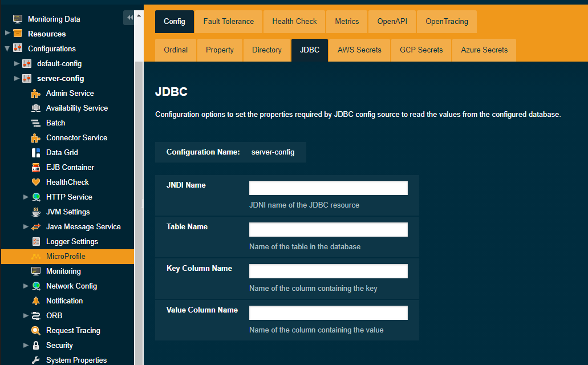The height and width of the screenshot is (365, 588).
Task: Click the Admin Service puzzle icon
Action: pyautogui.click(x=36, y=94)
